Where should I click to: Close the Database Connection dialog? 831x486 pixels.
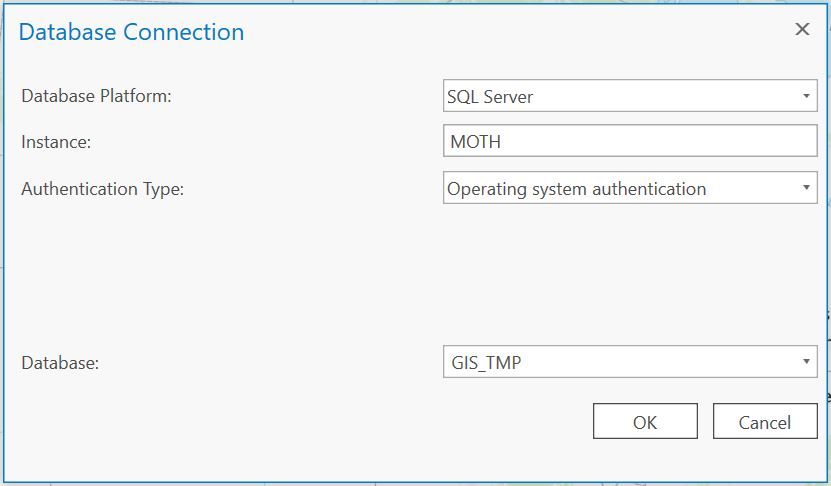802,30
